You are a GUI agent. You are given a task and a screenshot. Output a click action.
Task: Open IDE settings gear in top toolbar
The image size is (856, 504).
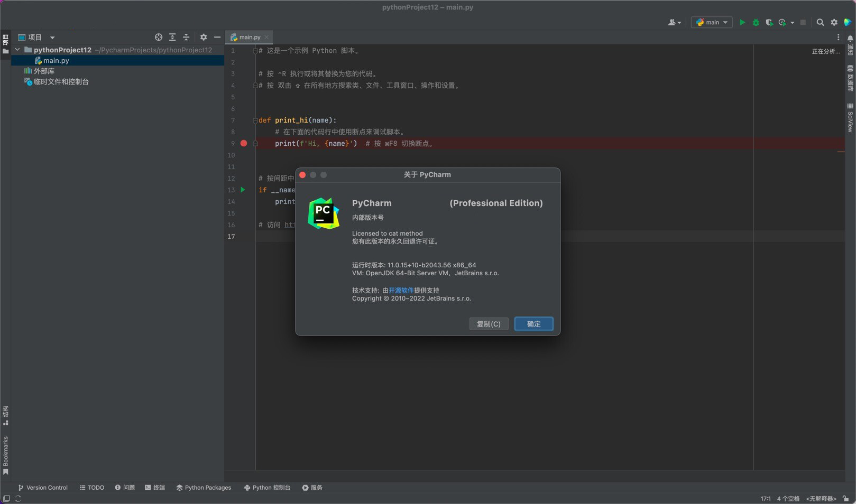[834, 22]
